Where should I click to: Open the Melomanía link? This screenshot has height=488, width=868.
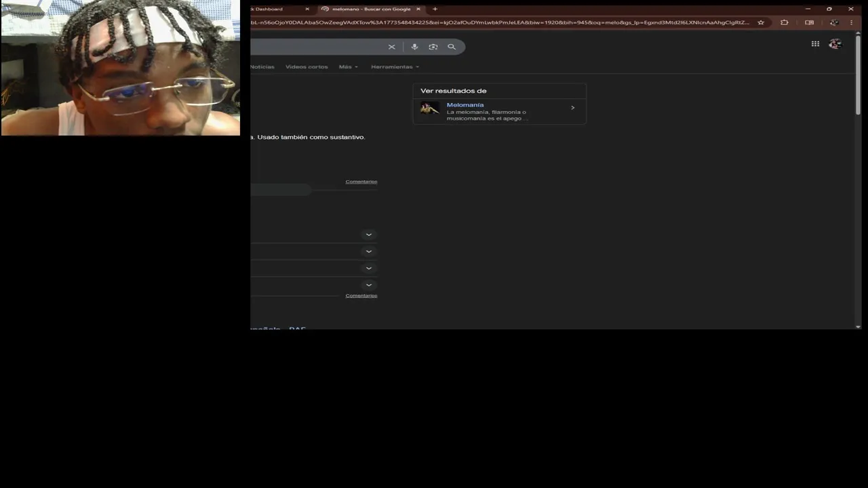tap(465, 105)
